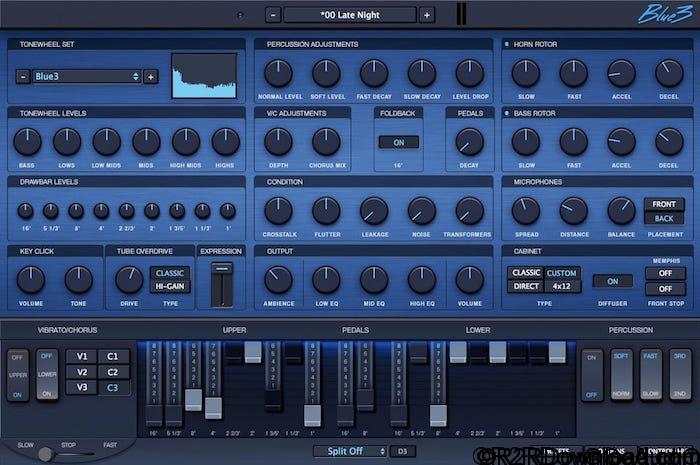
Task: Select chorus mode C2
Action: click(112, 372)
